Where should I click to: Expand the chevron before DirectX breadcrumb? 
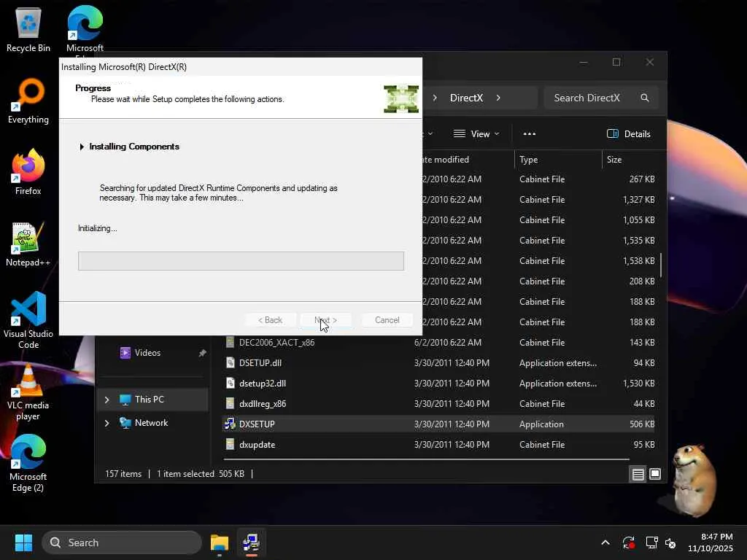435,98
